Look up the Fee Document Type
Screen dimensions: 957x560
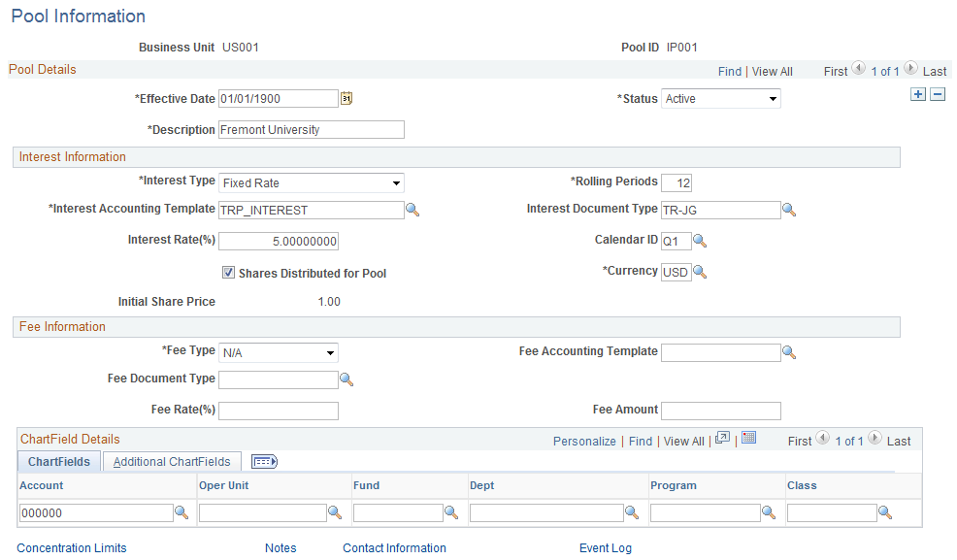(346, 379)
